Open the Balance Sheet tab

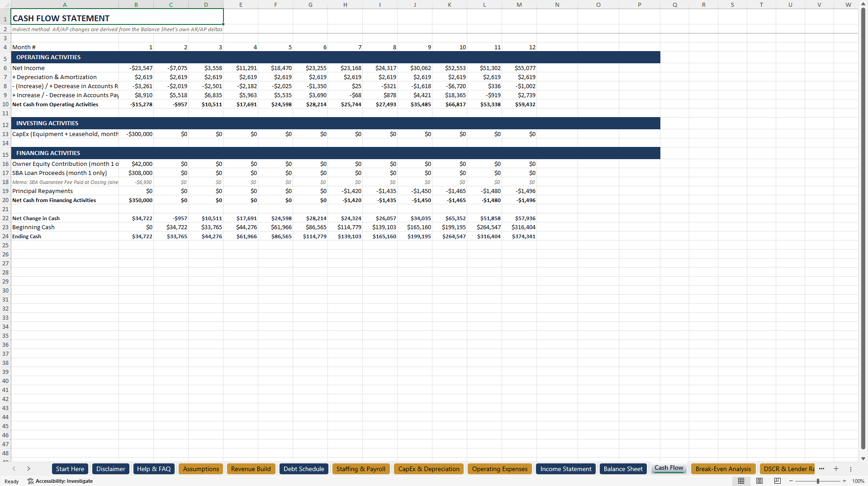click(x=623, y=469)
